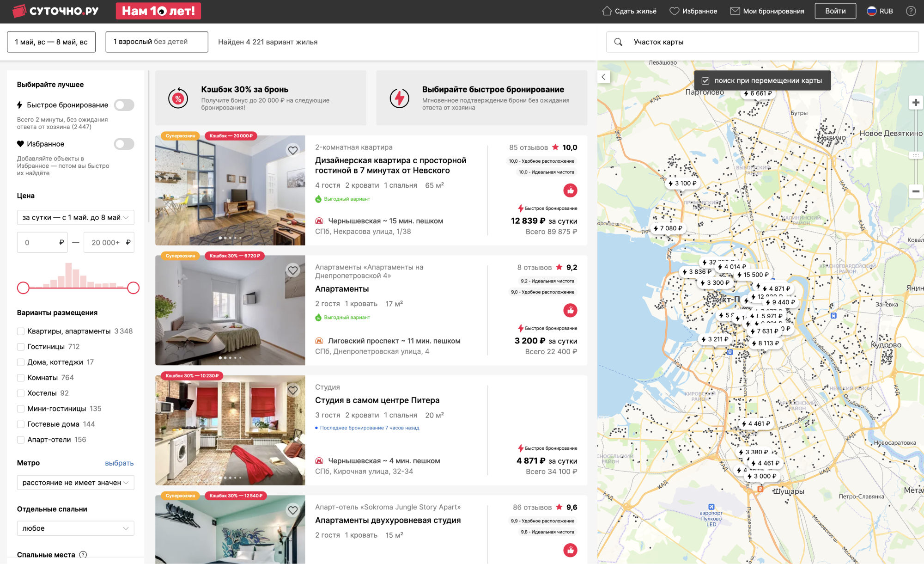Click the Russian flag currency icon

coord(871,11)
